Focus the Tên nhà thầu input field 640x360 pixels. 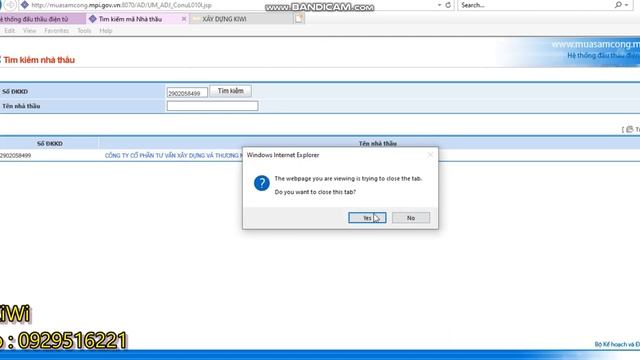212,106
